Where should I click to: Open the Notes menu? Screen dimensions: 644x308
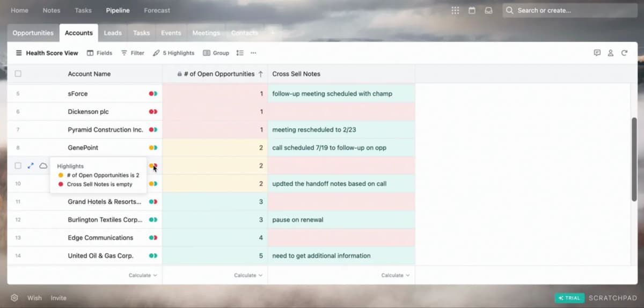(x=52, y=10)
